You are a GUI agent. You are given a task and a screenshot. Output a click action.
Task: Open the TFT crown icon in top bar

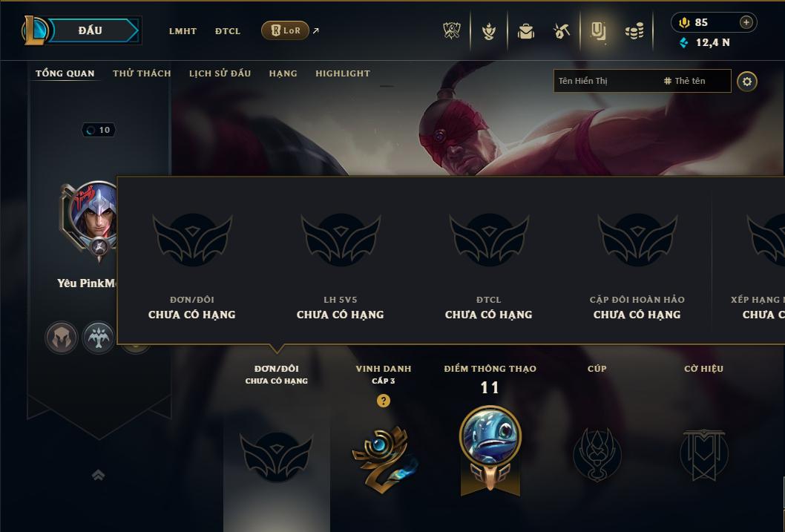point(489,31)
